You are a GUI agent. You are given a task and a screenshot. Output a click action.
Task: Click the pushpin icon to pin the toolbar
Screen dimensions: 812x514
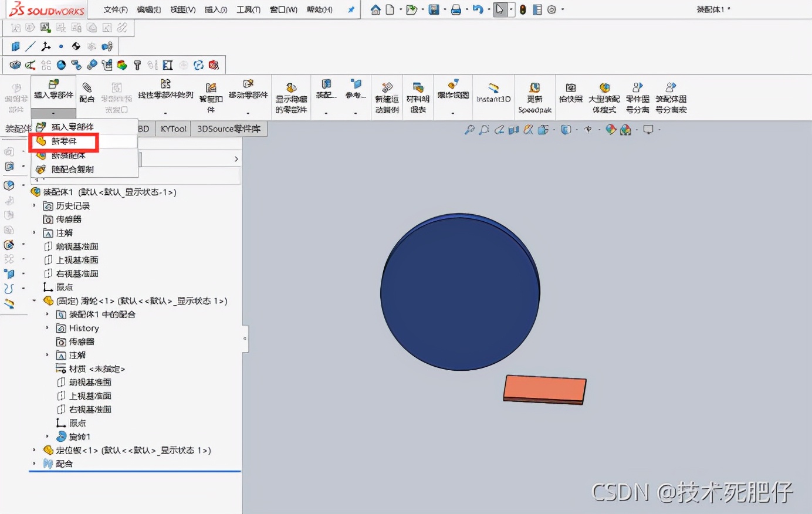pyautogui.click(x=353, y=9)
